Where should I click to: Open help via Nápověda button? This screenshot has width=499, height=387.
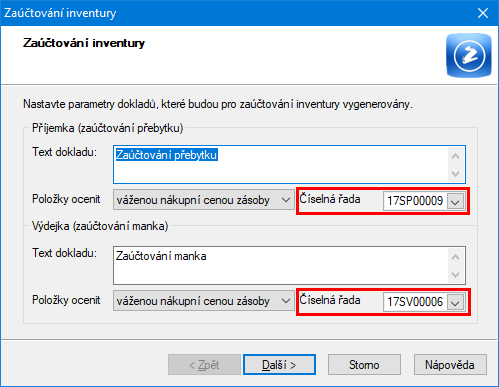[450, 365]
